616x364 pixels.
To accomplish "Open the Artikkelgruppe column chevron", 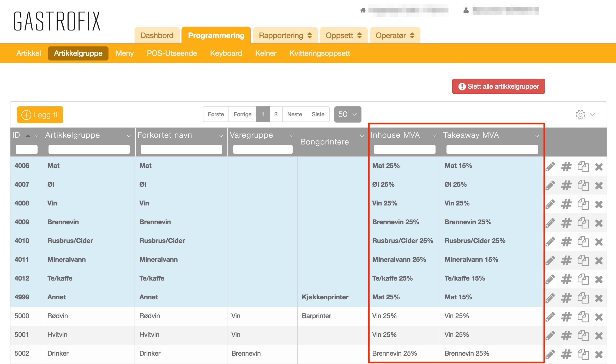I will coord(129,136).
